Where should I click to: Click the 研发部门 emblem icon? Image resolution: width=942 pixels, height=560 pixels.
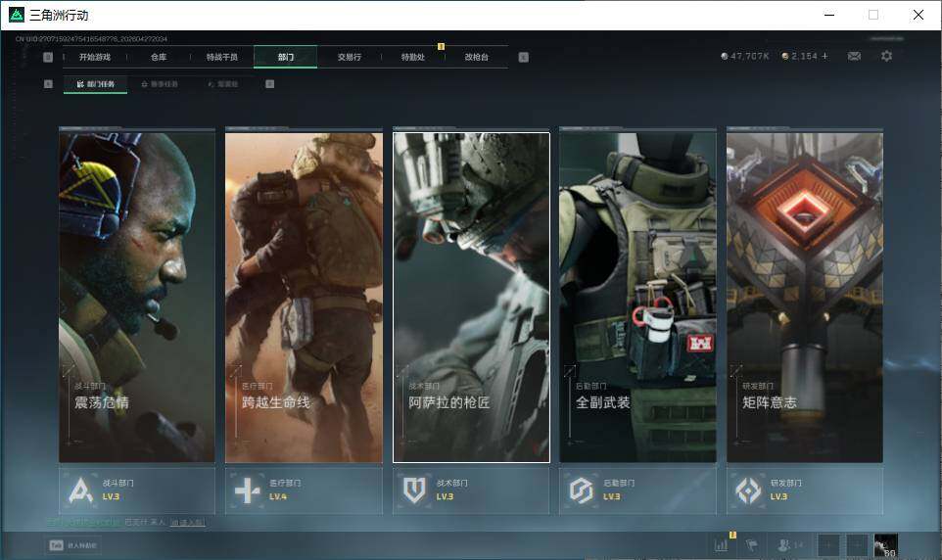pos(748,490)
